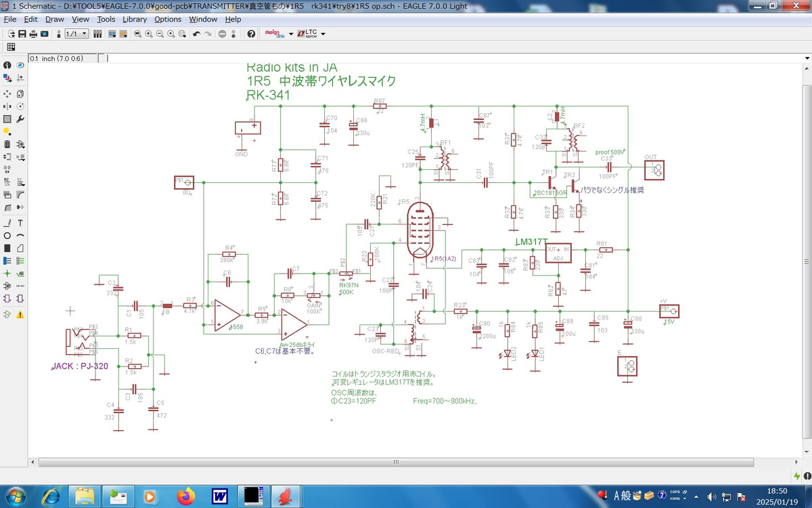Viewport: 812px width, 508px height.
Task: Select the Show (eye) tool
Action: coord(20,65)
